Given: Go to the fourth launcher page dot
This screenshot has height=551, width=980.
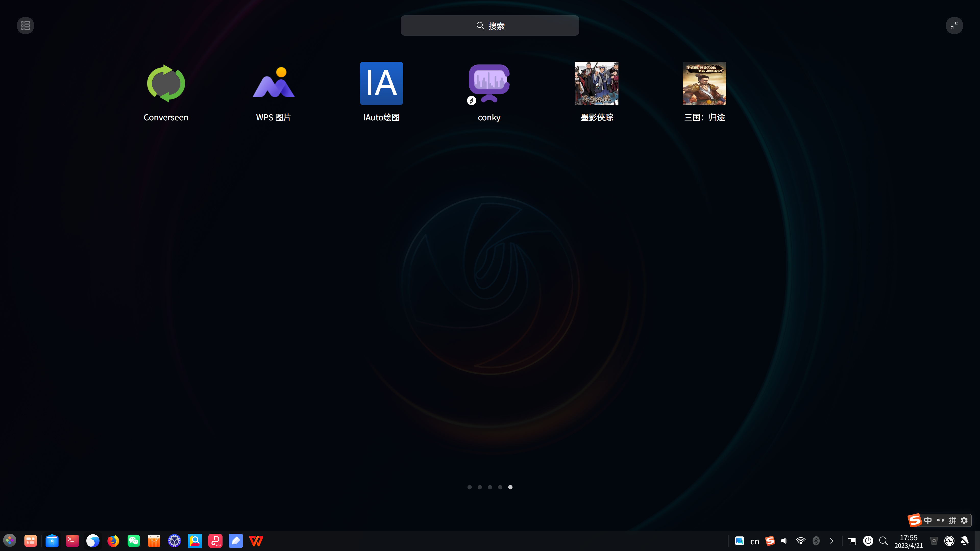Looking at the screenshot, I should tap(500, 487).
